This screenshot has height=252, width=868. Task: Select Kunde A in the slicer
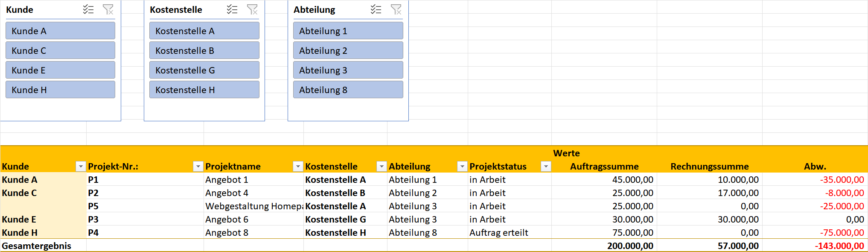[60, 31]
